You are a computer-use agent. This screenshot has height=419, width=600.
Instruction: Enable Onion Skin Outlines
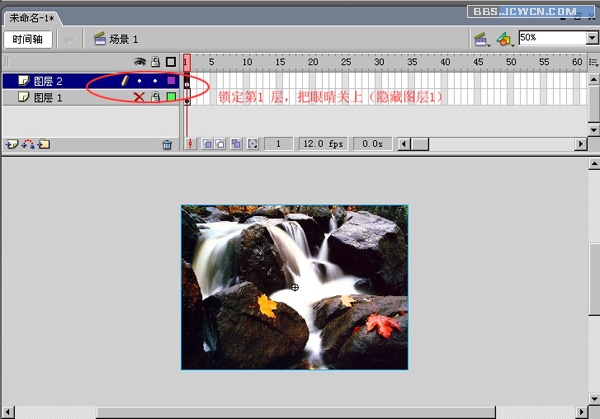tap(220, 144)
